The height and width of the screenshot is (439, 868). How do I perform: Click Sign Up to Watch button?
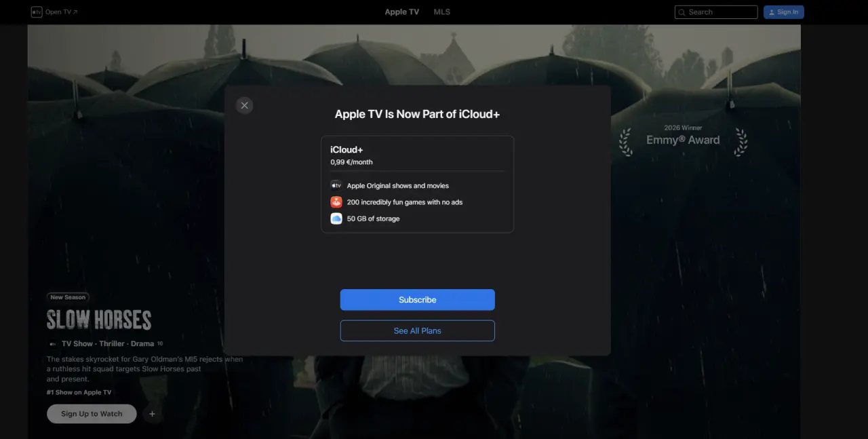[92, 414]
